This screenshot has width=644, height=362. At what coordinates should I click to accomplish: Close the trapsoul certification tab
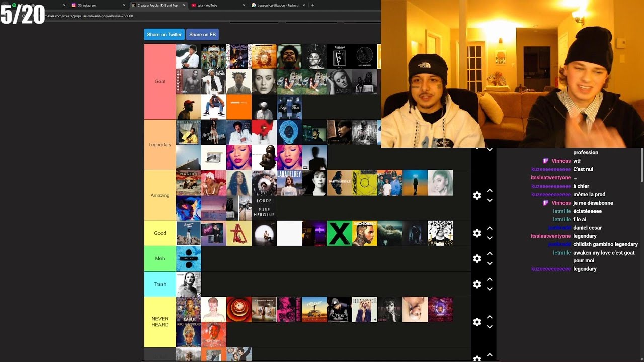(x=303, y=5)
